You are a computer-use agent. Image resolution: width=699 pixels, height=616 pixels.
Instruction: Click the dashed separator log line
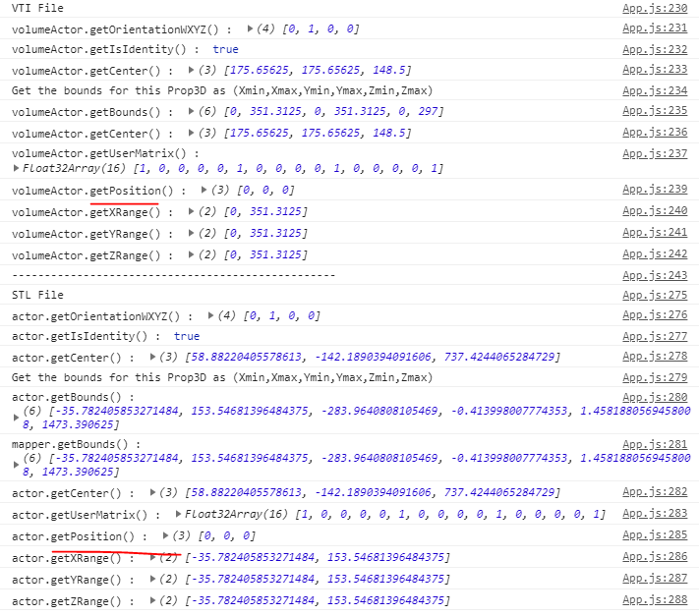[173, 276]
